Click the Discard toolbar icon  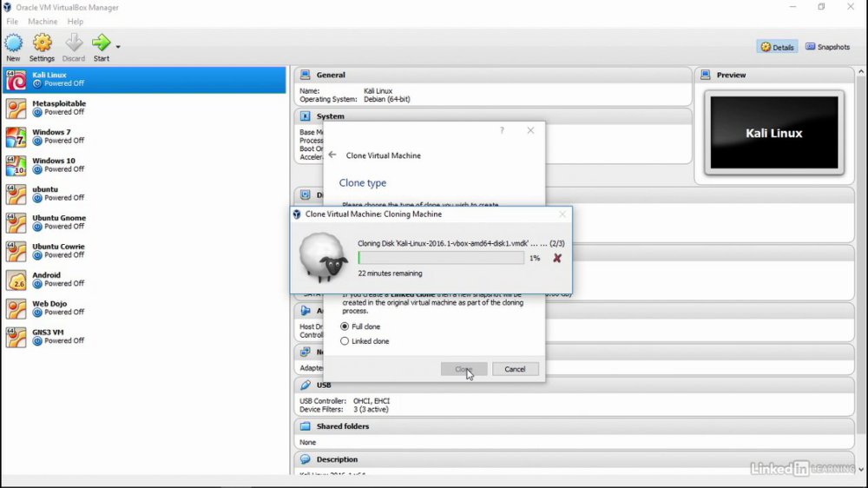click(x=74, y=43)
